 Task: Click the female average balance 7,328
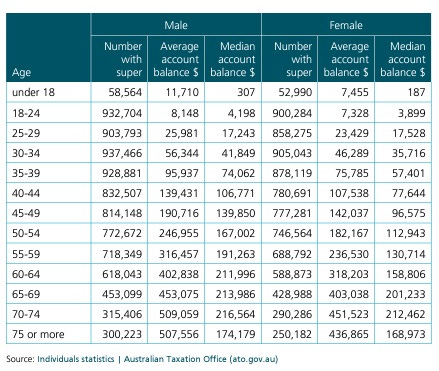pos(355,113)
